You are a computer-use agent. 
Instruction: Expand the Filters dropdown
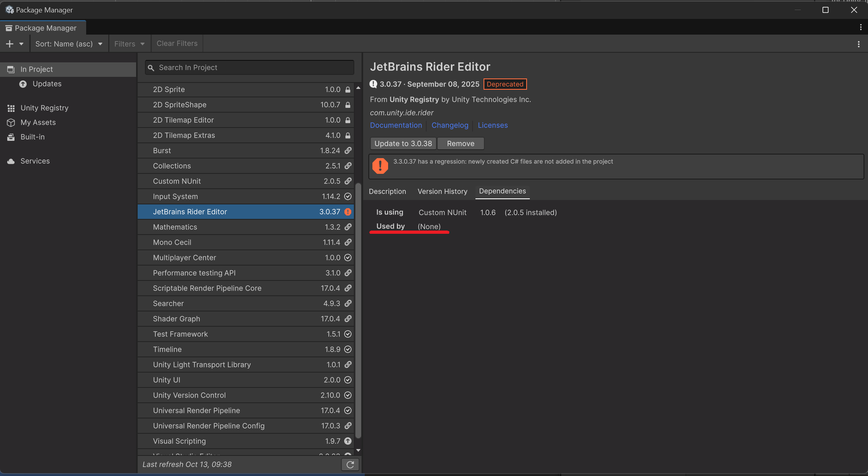(x=129, y=44)
